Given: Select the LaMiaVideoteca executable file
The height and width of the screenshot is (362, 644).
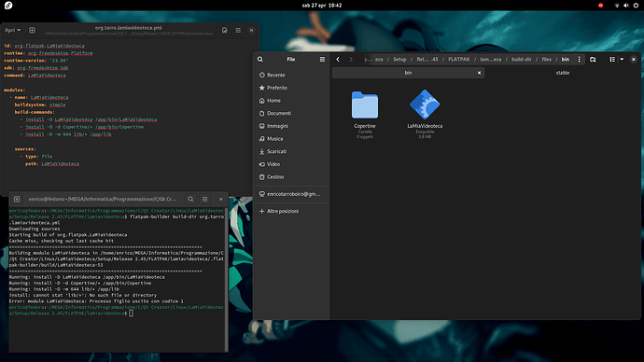Looking at the screenshot, I should click(x=425, y=114).
